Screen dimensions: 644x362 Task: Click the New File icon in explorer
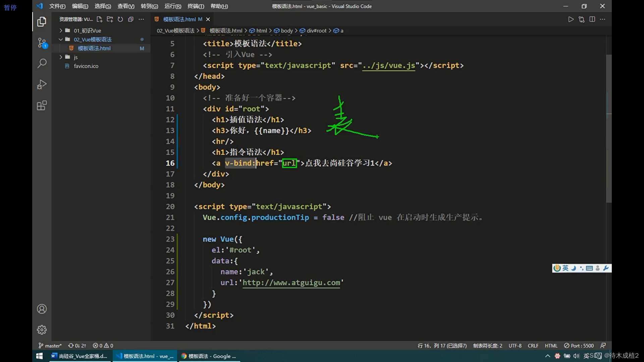click(100, 19)
